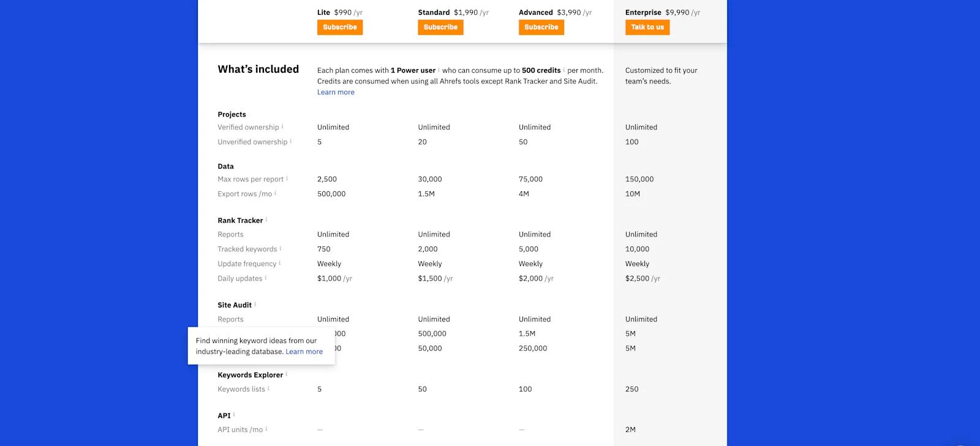This screenshot has height=446, width=980.
Task: Click Learn more in the keyword ideas tooltip
Action: (304, 351)
